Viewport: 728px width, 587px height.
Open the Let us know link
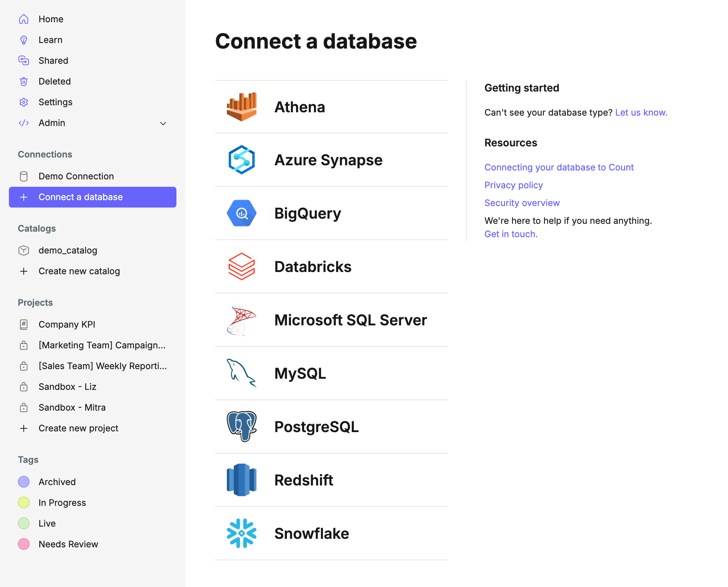(x=641, y=112)
